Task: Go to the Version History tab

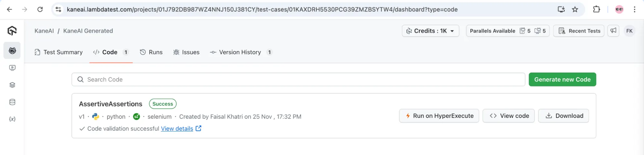Action: coord(240,52)
